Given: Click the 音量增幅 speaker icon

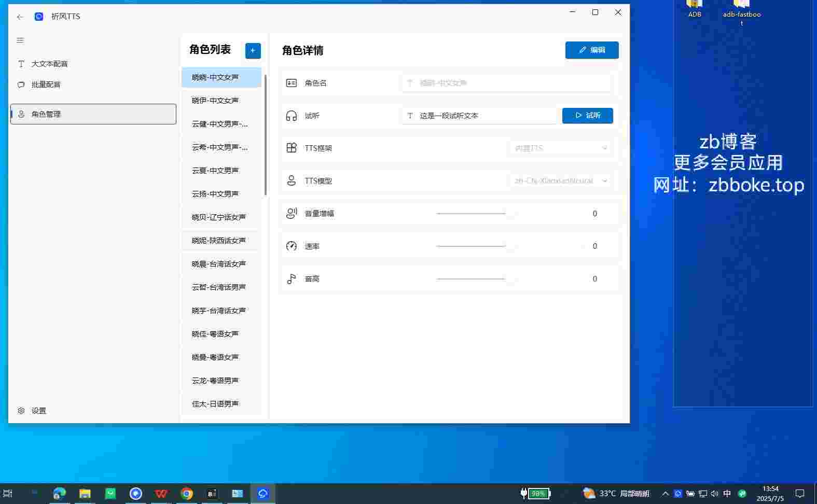Looking at the screenshot, I should coord(292,213).
